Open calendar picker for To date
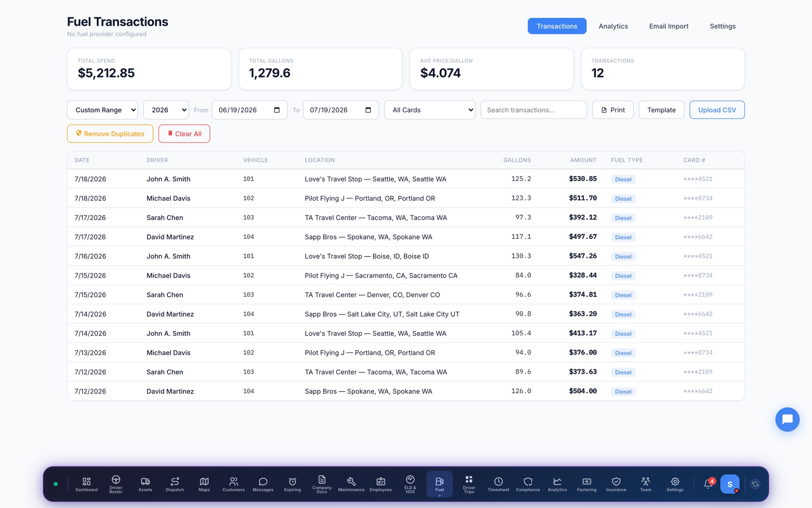 (x=368, y=110)
